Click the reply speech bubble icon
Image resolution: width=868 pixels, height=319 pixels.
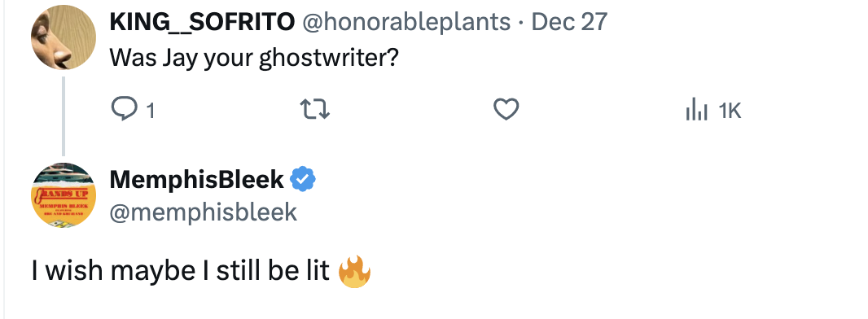125,109
